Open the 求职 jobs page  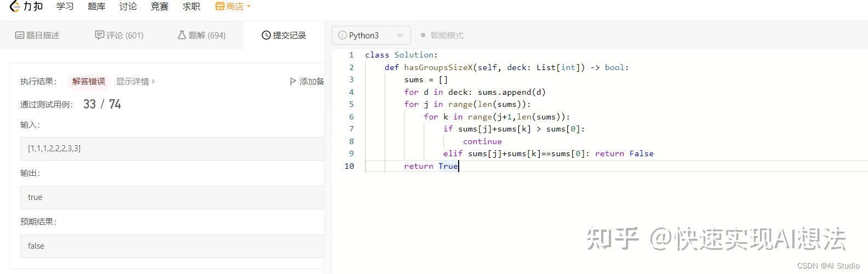click(191, 7)
